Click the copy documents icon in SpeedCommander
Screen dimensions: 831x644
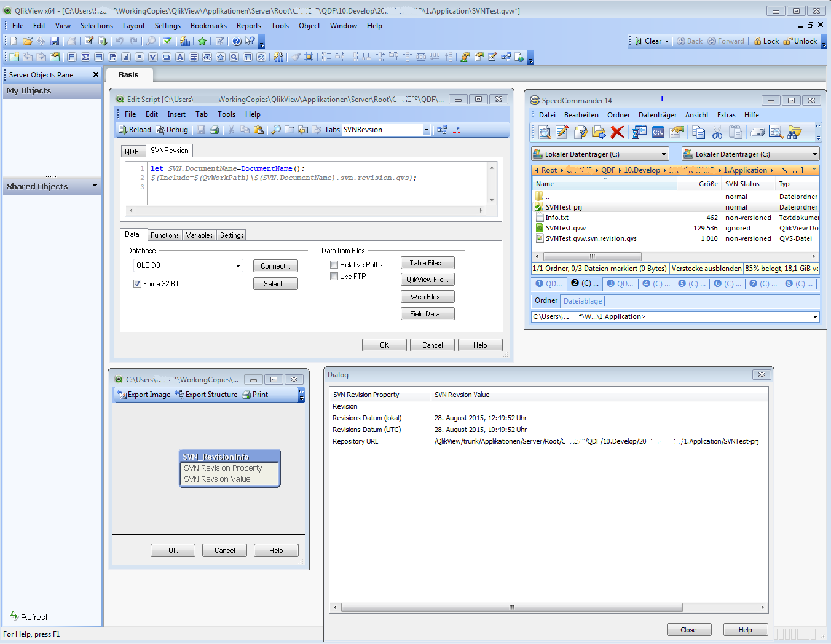(699, 132)
